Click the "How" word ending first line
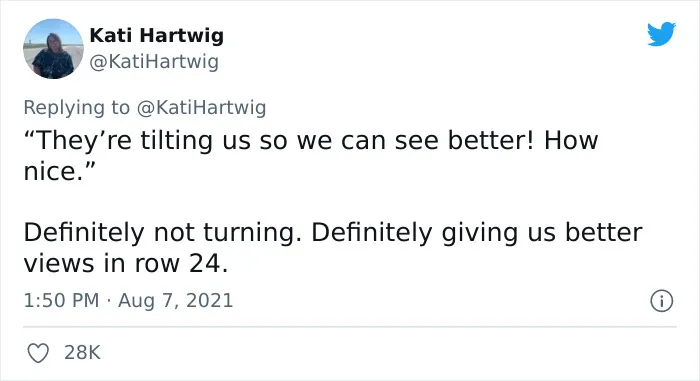 571,140
